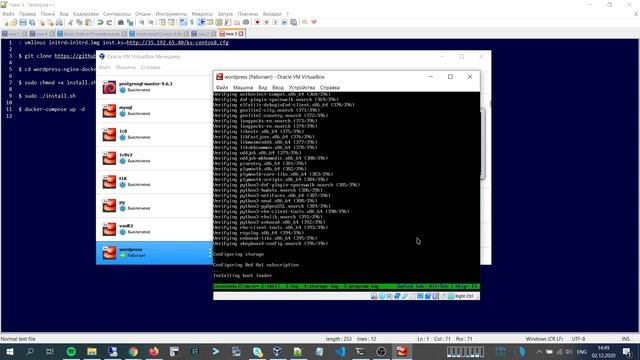Viewport: 640px width, 360px height.
Task: Click the Open file icon in Notepad++ toolbar
Action: coord(14,23)
